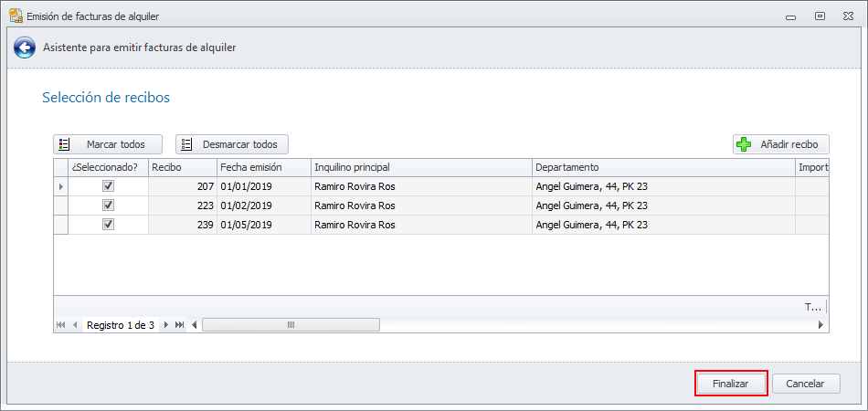Click date cell 01/02/2019
This screenshot has width=868, height=411.
(x=264, y=205)
